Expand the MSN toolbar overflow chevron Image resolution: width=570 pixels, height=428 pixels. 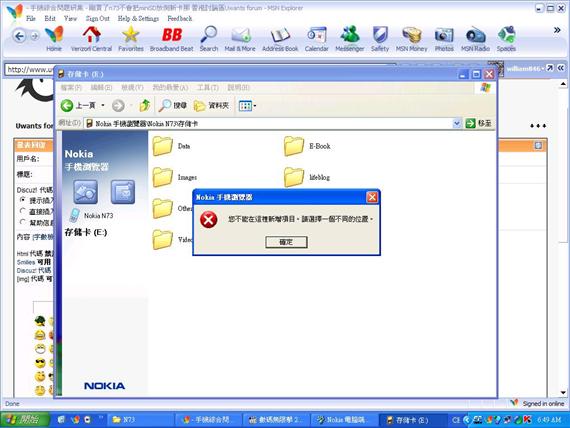click(557, 30)
